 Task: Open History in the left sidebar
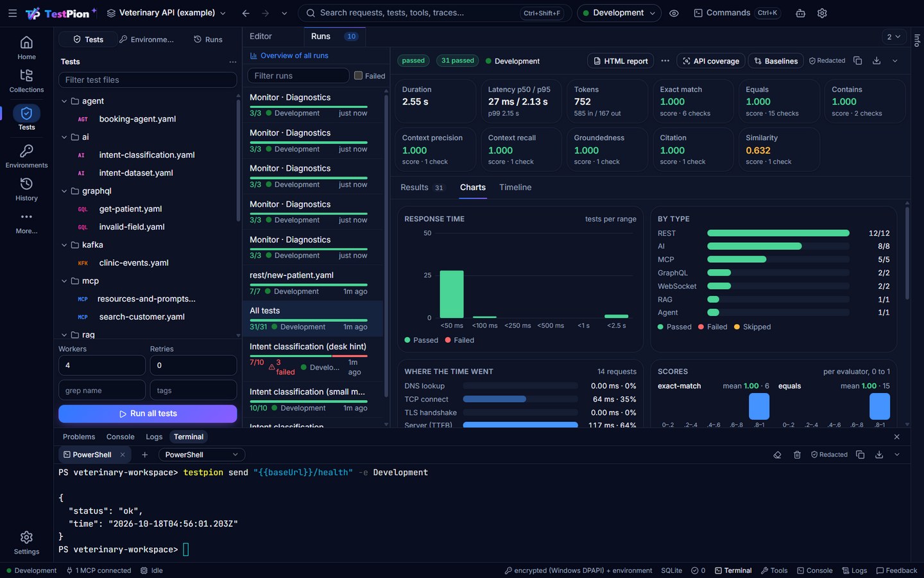[26, 189]
